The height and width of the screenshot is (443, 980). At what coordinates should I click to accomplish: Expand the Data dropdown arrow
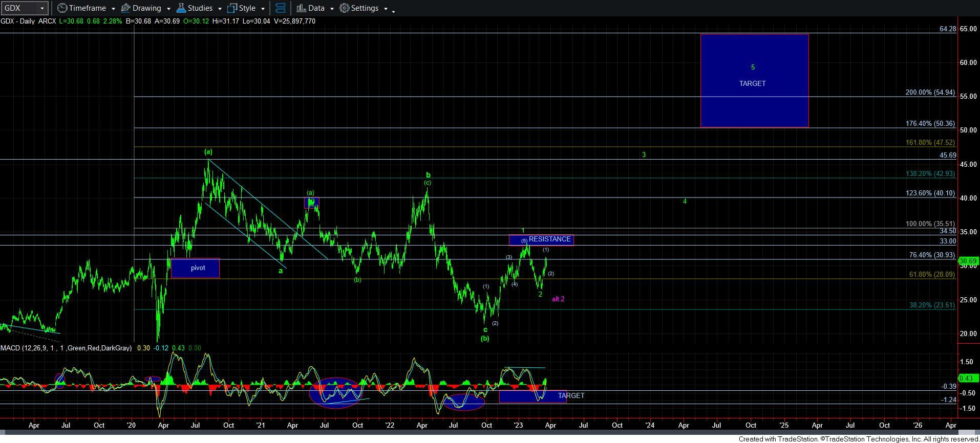pyautogui.click(x=331, y=9)
